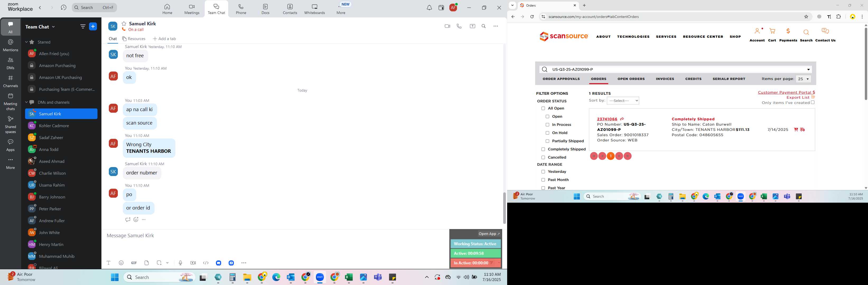Open the SERIAL# REPORT tab

coord(729,79)
